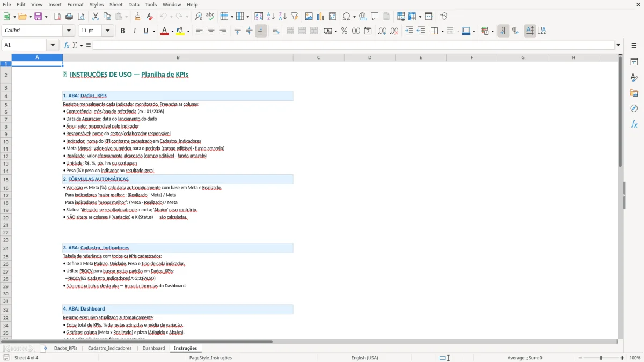The width and height of the screenshot is (644, 362).
Task: Click Clear Direct Formatting icon
Action: pos(150,17)
